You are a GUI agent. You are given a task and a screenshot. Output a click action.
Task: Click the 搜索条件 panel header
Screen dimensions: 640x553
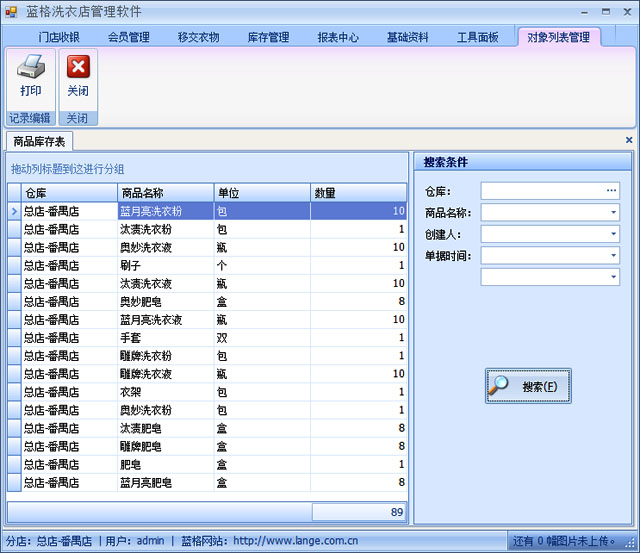click(523, 162)
